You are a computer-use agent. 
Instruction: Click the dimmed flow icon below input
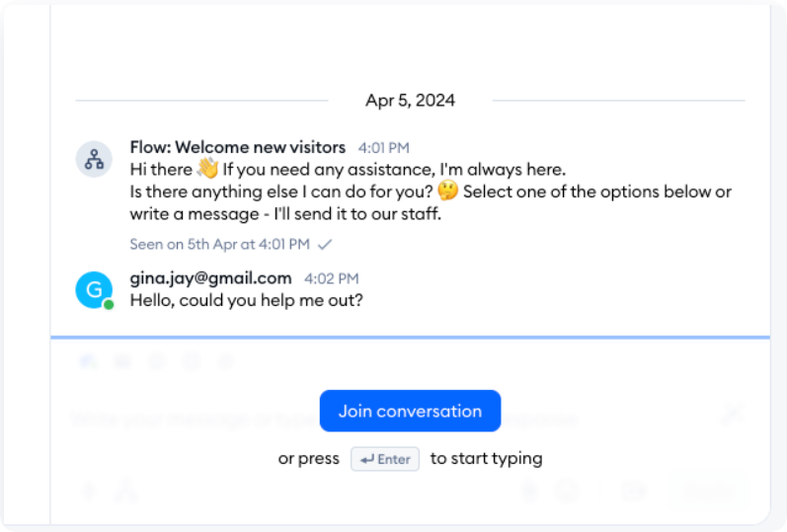[125, 491]
